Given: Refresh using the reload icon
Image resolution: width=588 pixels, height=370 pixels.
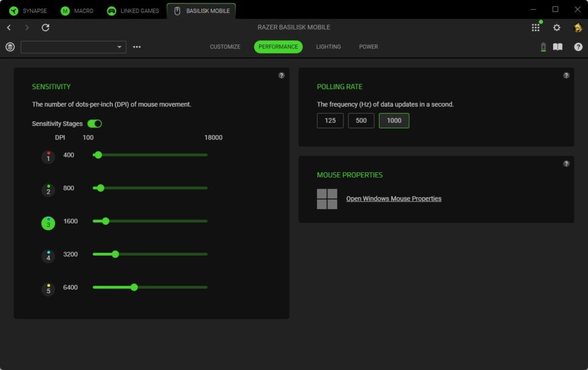Looking at the screenshot, I should (x=45, y=28).
